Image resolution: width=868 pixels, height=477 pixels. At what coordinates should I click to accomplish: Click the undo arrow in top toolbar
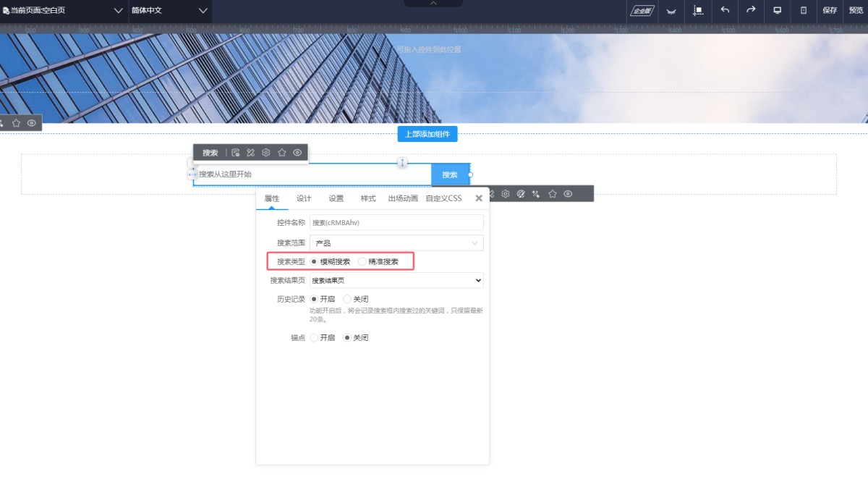click(725, 10)
